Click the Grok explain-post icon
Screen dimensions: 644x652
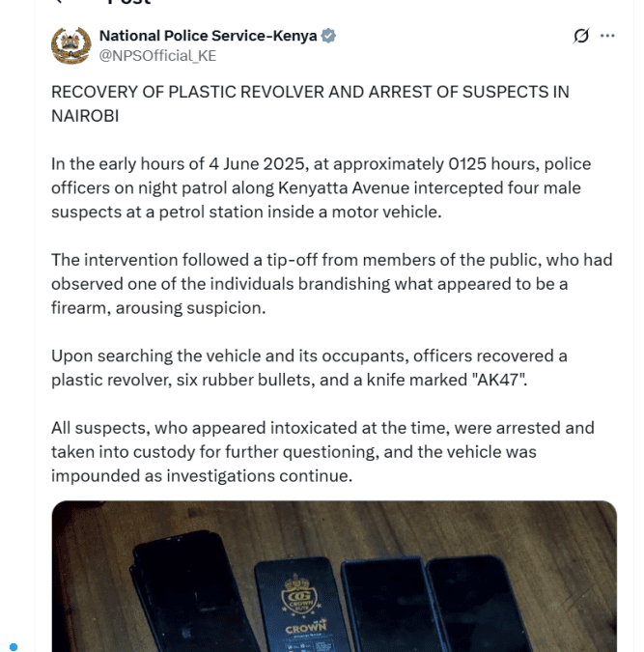[x=580, y=37]
